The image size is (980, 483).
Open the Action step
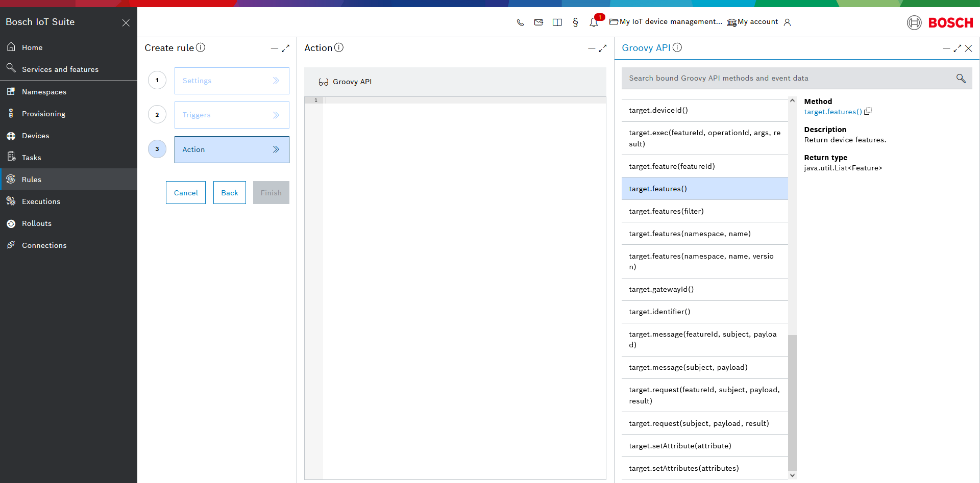pos(232,149)
